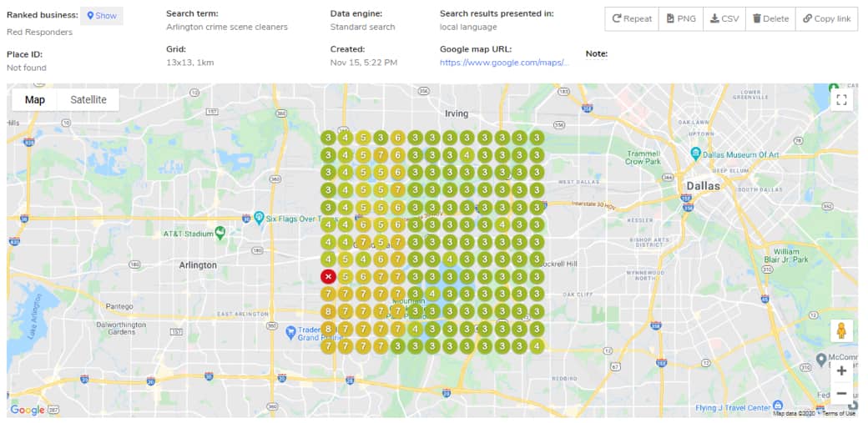Switch to the Satellite map view
This screenshot has width=868, height=423.
(88, 100)
